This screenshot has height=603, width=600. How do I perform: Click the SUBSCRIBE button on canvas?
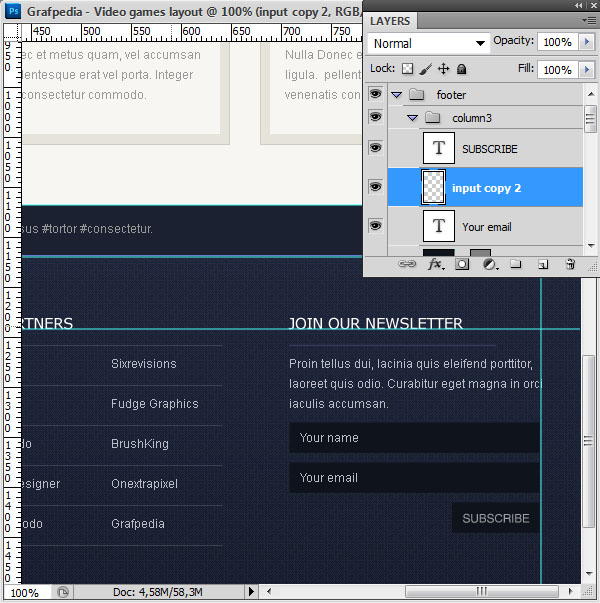click(x=496, y=518)
